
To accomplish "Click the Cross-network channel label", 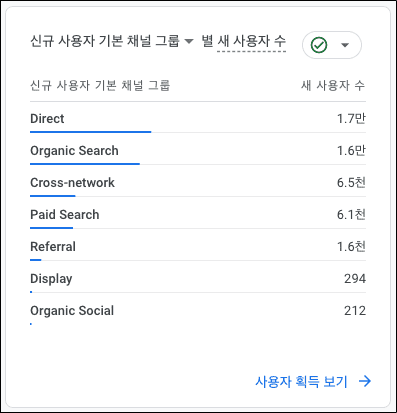I will (x=72, y=183).
